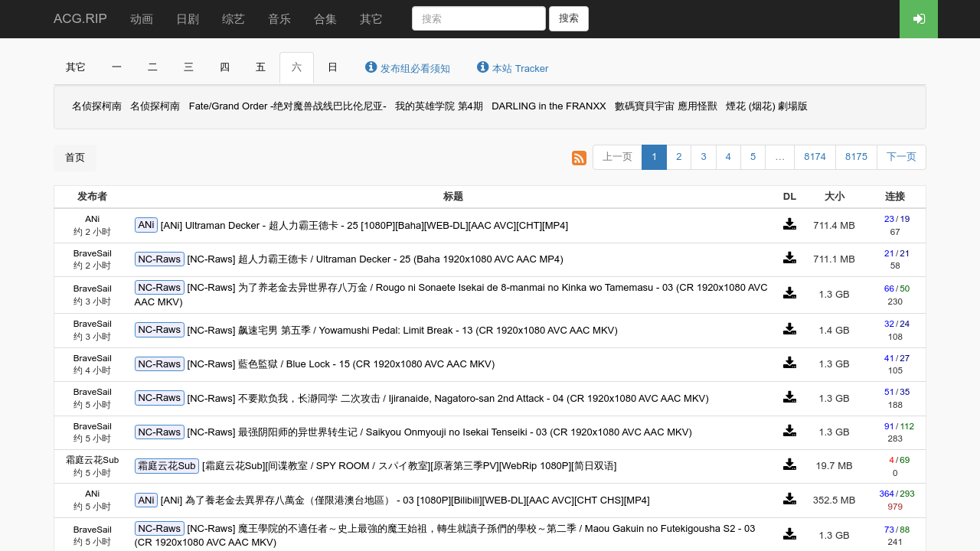The height and width of the screenshot is (551, 980).
Task: Open title Blue Lock - 15 post
Action: coord(341,364)
